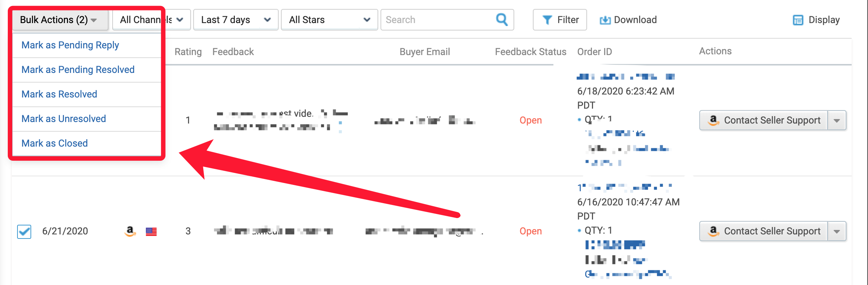Open the All Stars rating dropdown
The image size is (868, 285).
point(329,20)
